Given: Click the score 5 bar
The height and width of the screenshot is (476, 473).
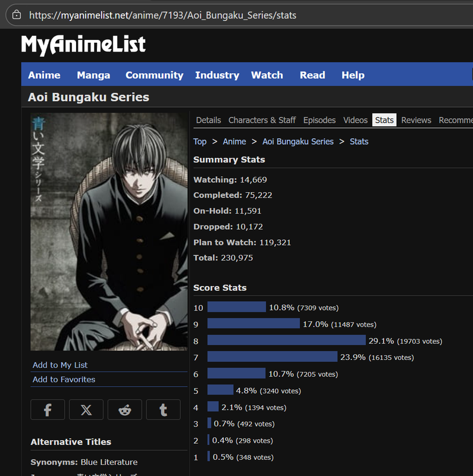Looking at the screenshot, I should coord(220,390).
